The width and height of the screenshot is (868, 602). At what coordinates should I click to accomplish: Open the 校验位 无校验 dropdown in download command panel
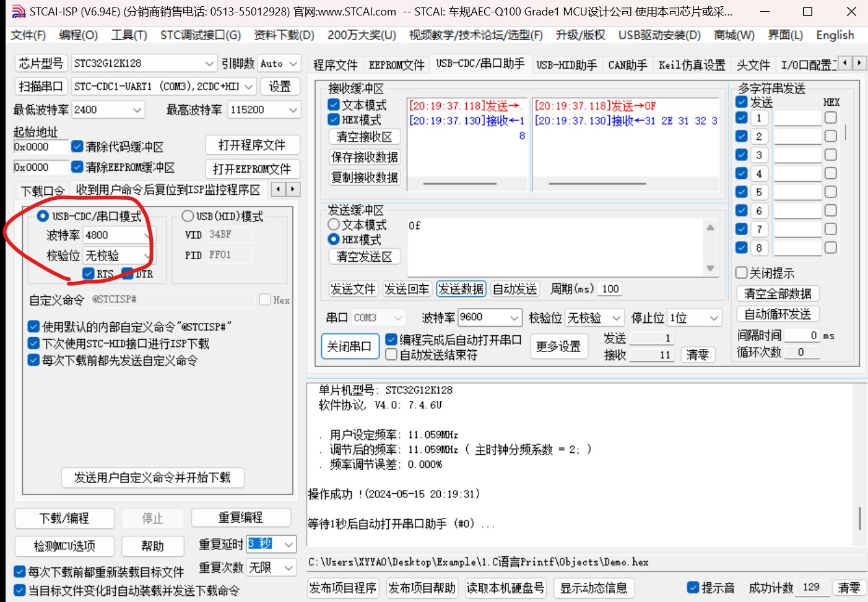[147, 255]
